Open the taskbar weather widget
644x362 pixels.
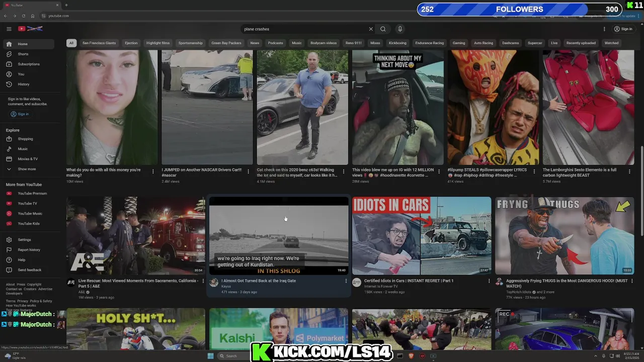pos(15,356)
